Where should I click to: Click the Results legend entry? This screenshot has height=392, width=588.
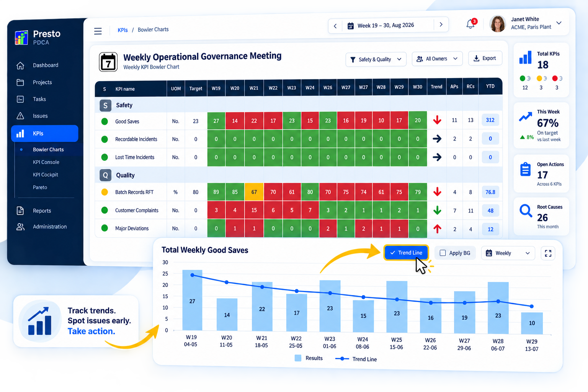(309, 358)
